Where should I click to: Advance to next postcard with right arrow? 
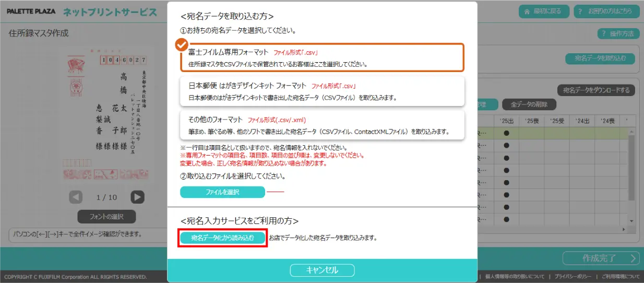pos(137,197)
